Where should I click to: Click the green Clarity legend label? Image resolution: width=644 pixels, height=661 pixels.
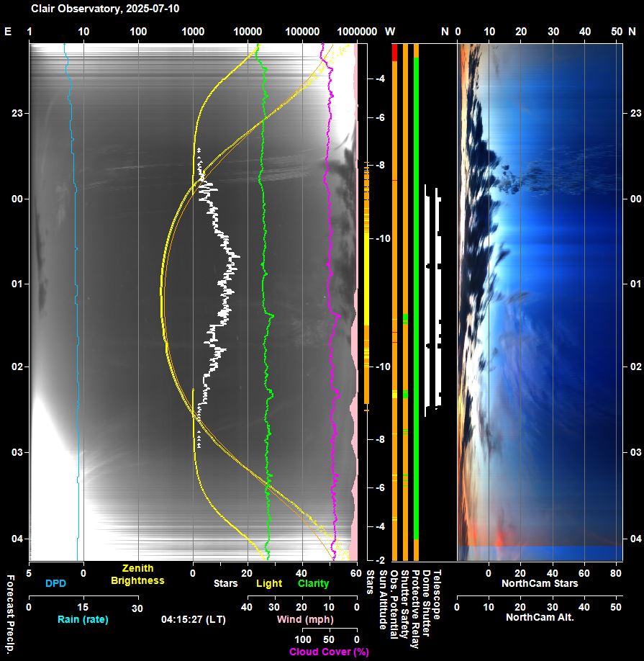[313, 583]
